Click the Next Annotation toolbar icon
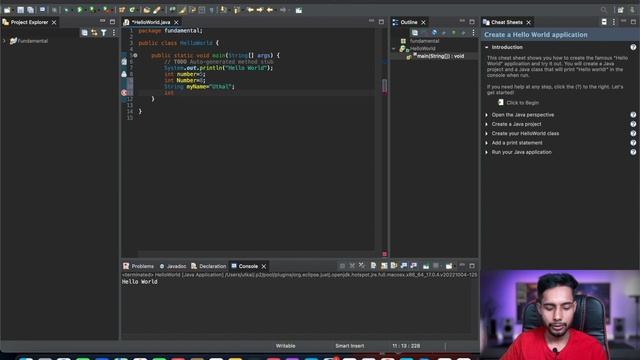 (x=223, y=10)
